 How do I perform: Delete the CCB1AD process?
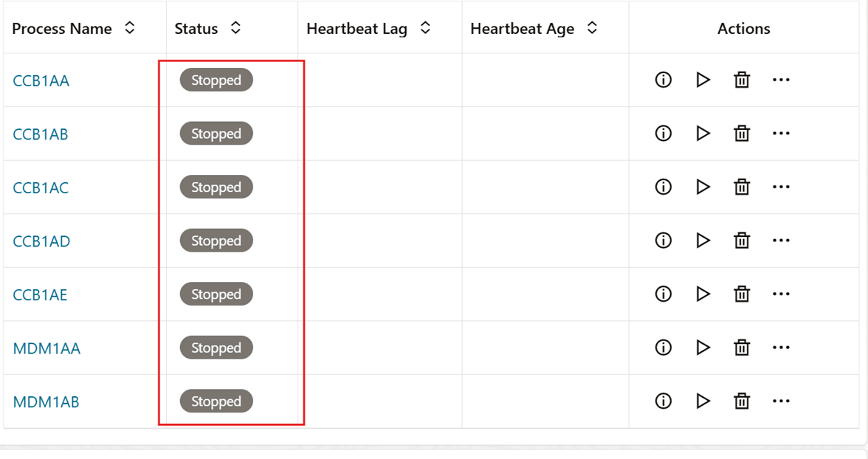(742, 241)
